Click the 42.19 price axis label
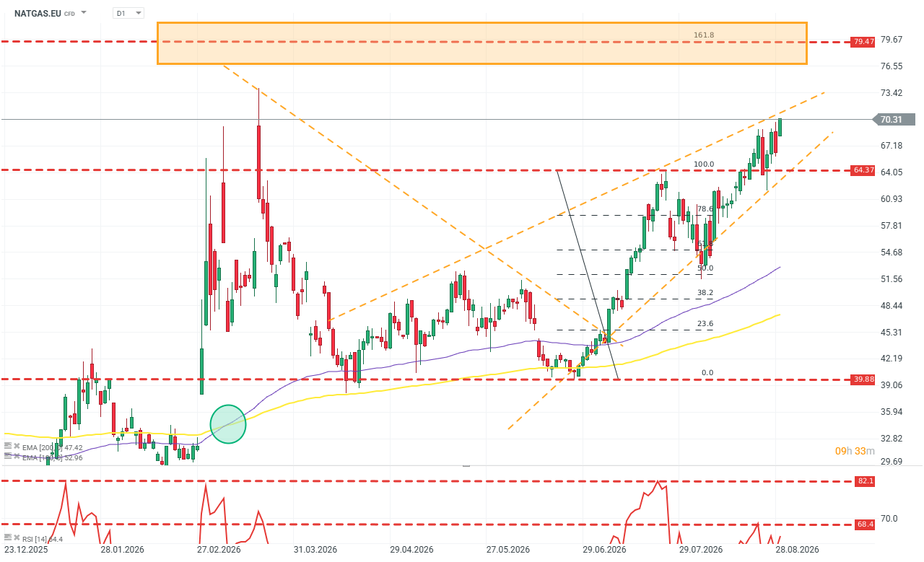Screen dimensions: 924x562 click(x=893, y=359)
